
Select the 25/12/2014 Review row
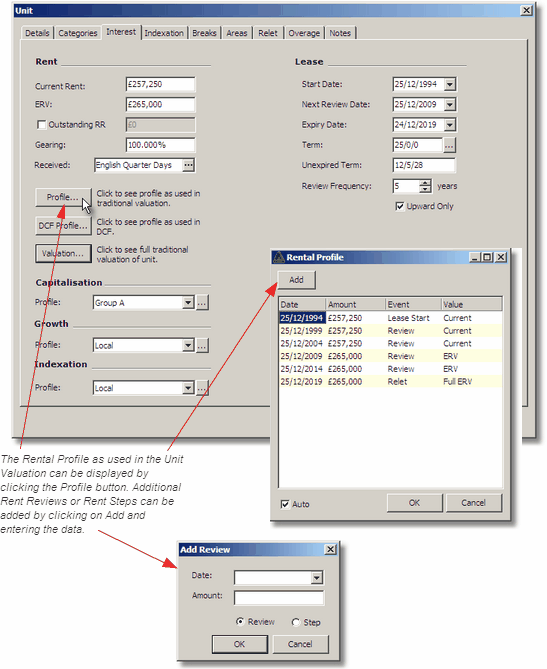point(390,369)
